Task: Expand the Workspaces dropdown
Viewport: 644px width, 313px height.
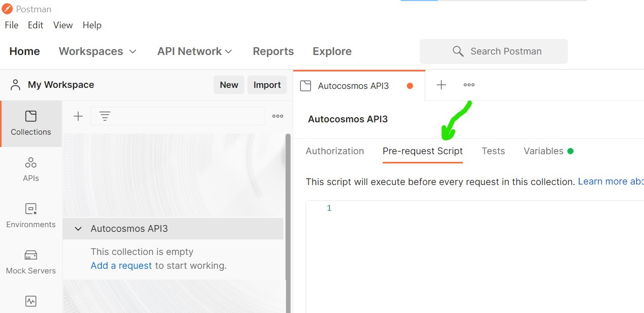Action: click(x=98, y=51)
